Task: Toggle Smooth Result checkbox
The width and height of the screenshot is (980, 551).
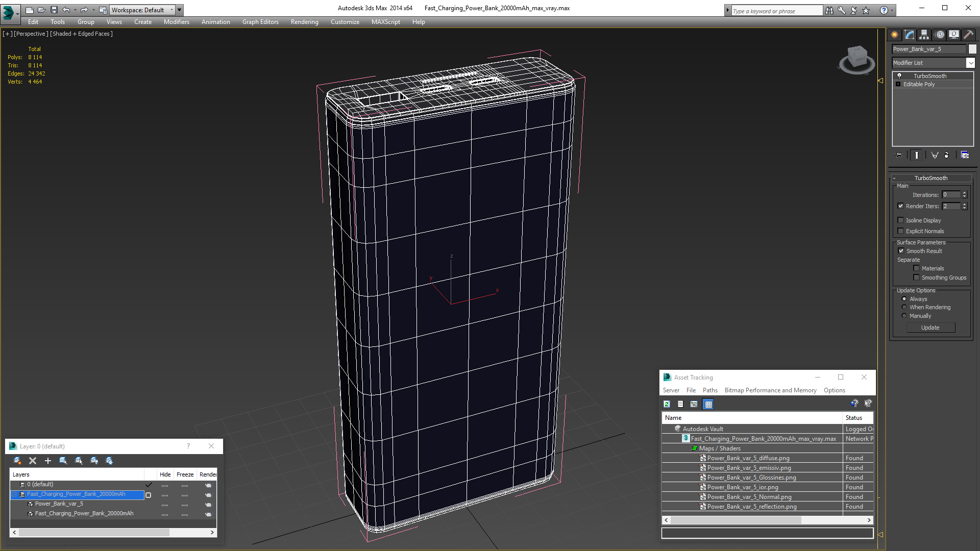Action: pyautogui.click(x=901, y=251)
